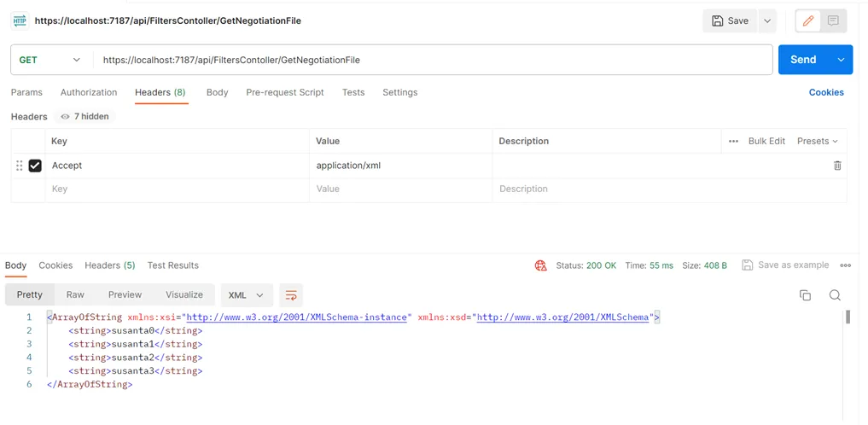Select the Raw view
The image size is (868, 425).
75,295
